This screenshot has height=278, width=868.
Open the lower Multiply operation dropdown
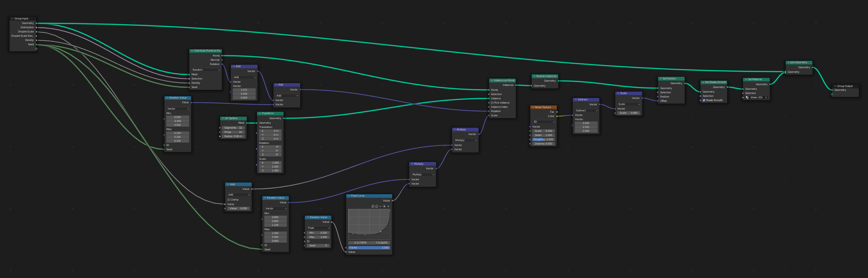(x=423, y=174)
